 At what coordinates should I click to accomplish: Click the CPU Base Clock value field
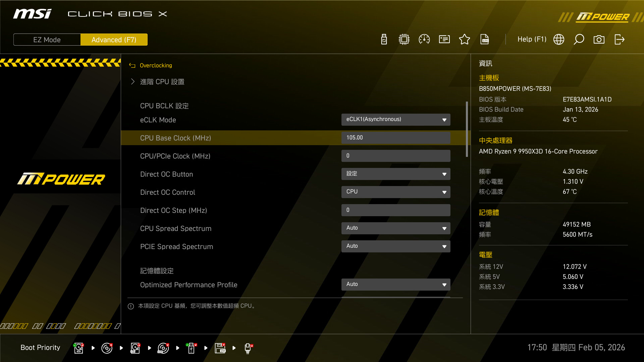pyautogui.click(x=396, y=138)
